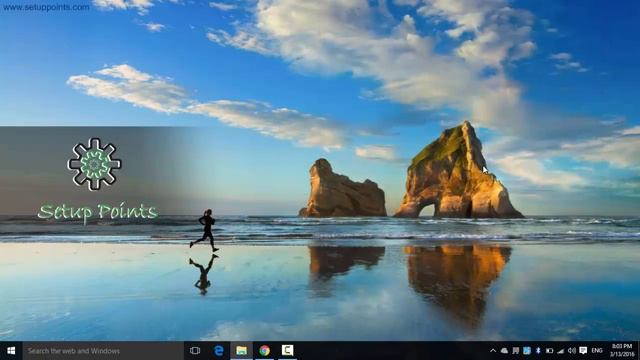The image size is (640, 360).
Task: Open the Action Center notifications icon
Action: coord(583,351)
